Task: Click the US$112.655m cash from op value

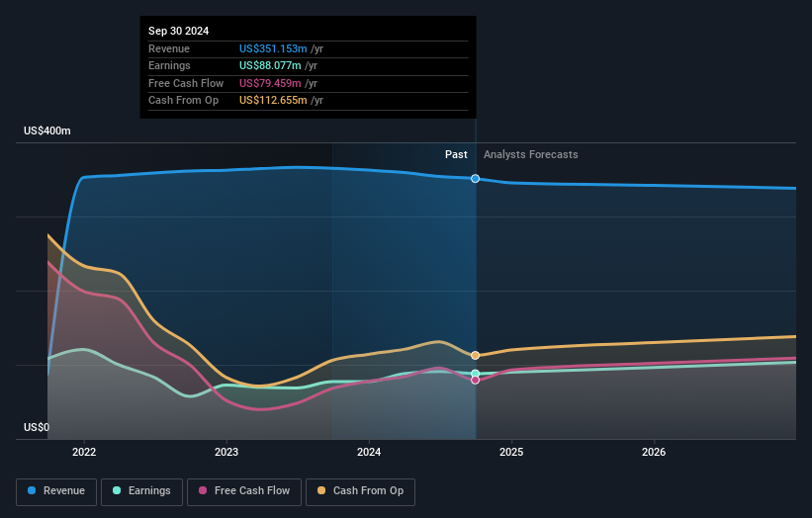Action: [273, 101]
